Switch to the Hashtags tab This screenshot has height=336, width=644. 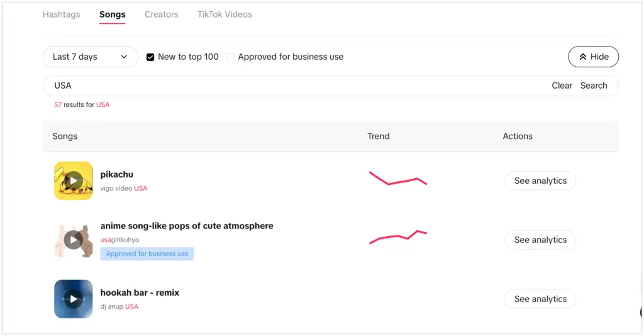click(61, 14)
